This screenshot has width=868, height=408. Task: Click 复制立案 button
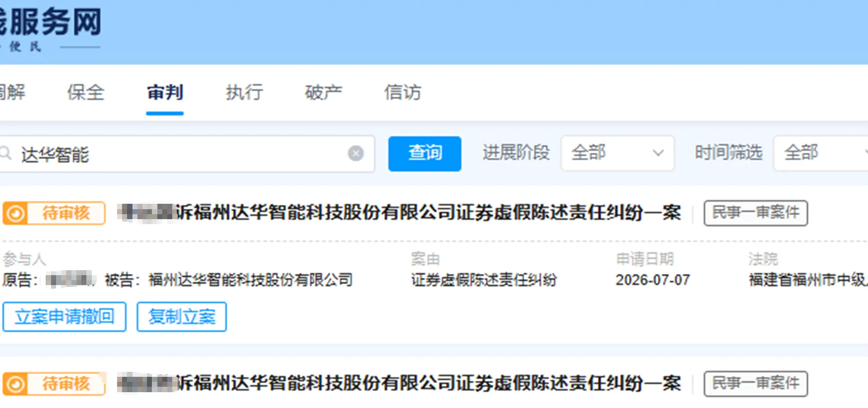[182, 317]
